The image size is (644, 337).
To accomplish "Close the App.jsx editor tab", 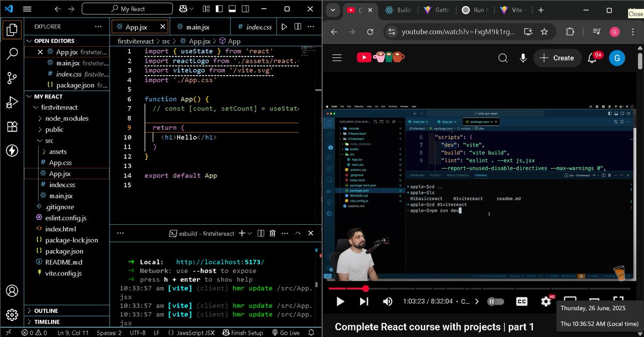I will (162, 27).
